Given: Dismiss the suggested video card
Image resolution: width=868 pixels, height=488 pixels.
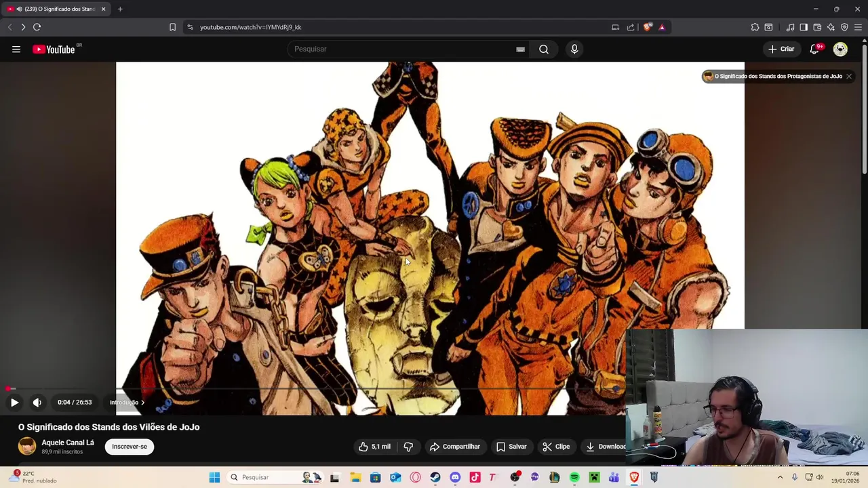Looking at the screenshot, I should [848, 77].
